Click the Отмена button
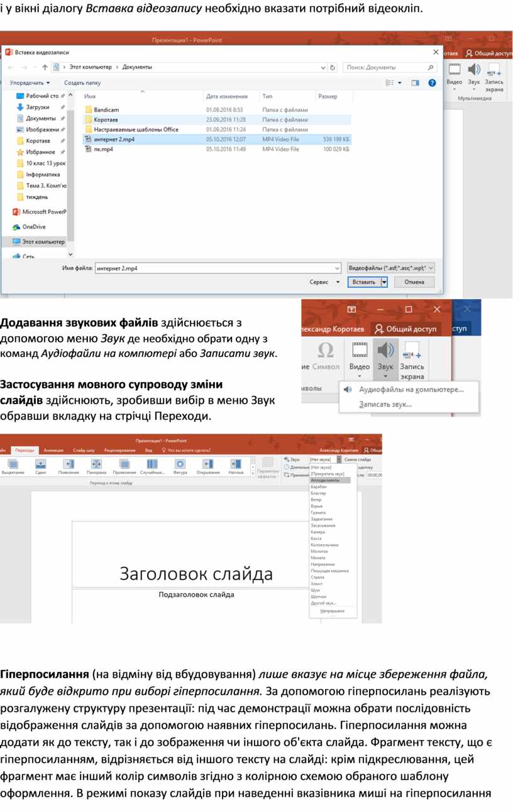 pos(414,282)
